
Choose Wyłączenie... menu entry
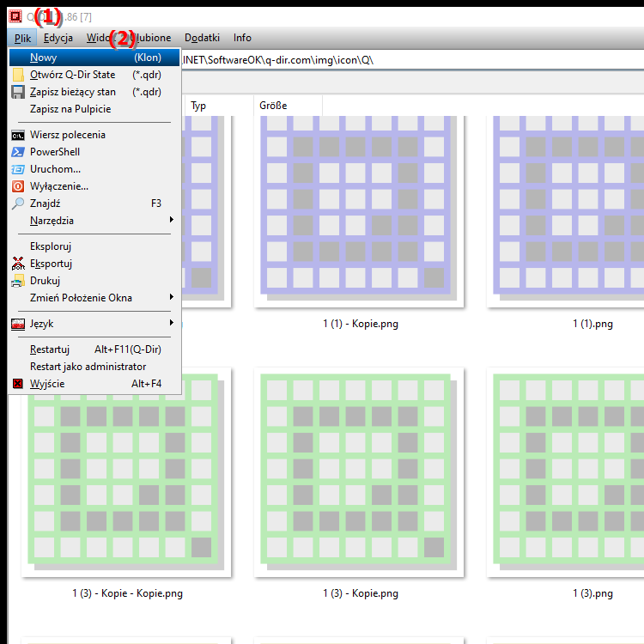coord(94,186)
